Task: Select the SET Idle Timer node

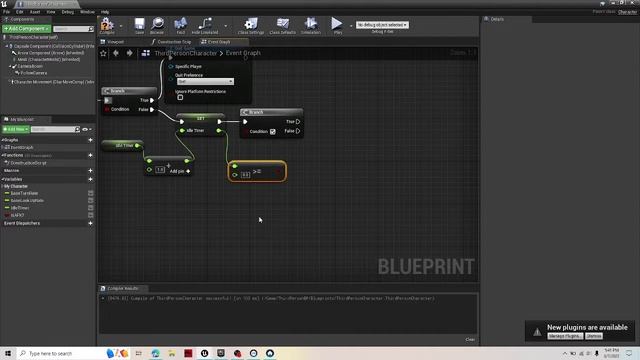Action: [200, 125]
